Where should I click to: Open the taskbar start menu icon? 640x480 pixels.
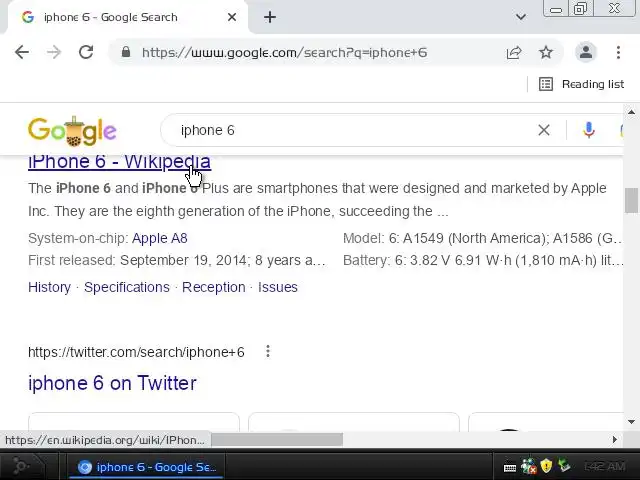coord(20,467)
